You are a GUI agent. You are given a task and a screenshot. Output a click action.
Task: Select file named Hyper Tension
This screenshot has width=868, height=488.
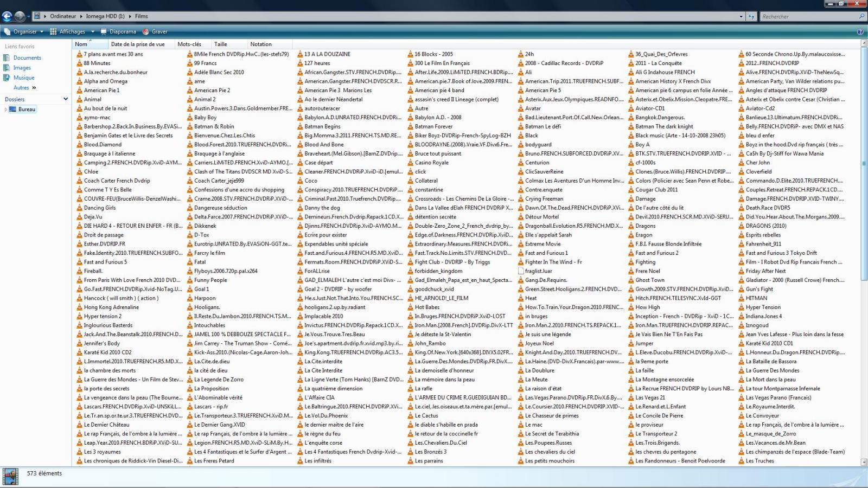763,307
